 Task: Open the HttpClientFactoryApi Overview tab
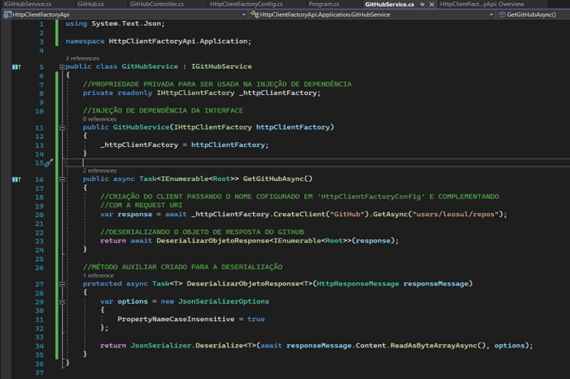click(482, 4)
